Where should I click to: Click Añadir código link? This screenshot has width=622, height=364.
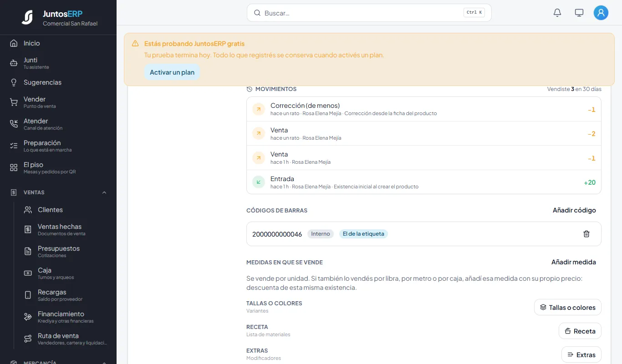pyautogui.click(x=574, y=210)
